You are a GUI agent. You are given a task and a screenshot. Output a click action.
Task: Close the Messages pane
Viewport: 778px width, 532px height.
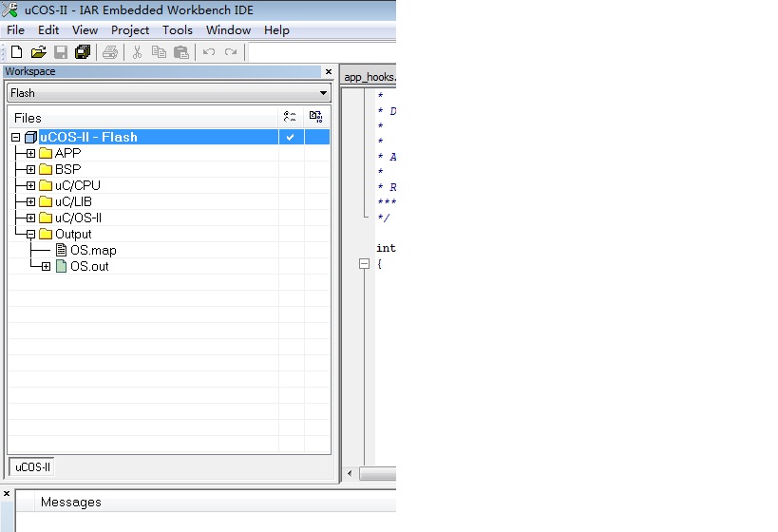point(7,494)
